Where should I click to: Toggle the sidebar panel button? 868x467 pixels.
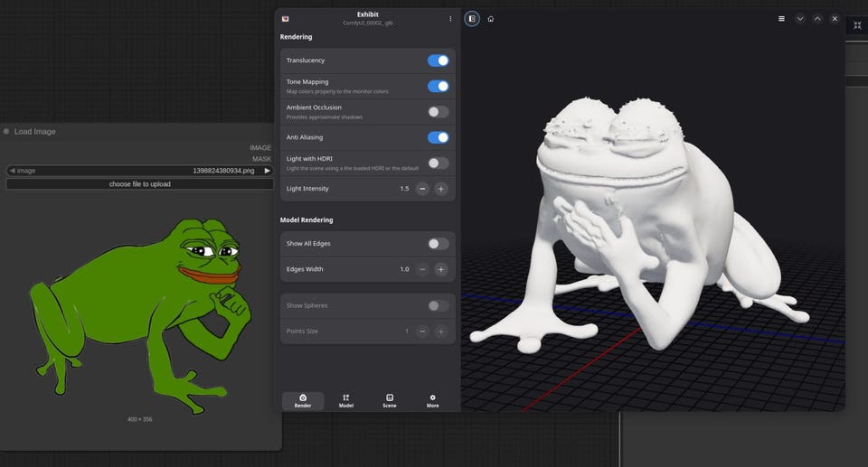tap(472, 18)
